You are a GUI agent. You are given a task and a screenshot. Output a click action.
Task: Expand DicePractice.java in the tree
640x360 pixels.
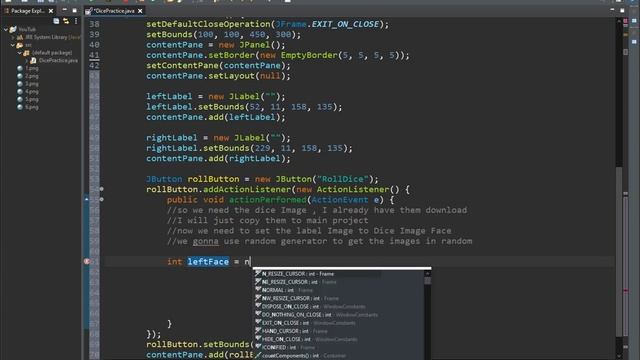click(27, 60)
